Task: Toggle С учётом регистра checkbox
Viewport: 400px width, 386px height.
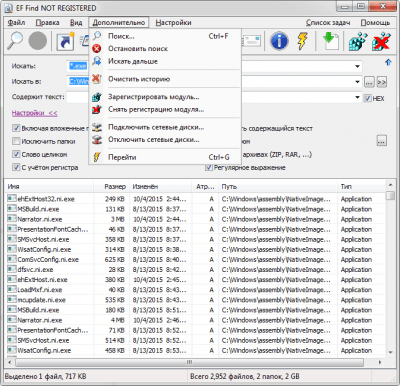Action: click(16, 167)
